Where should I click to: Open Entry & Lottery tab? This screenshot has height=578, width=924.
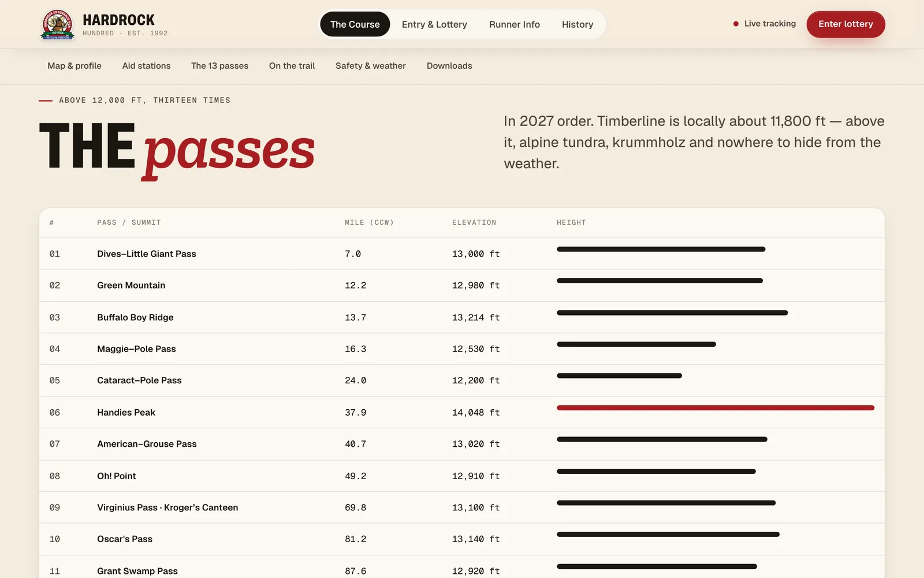click(x=434, y=24)
